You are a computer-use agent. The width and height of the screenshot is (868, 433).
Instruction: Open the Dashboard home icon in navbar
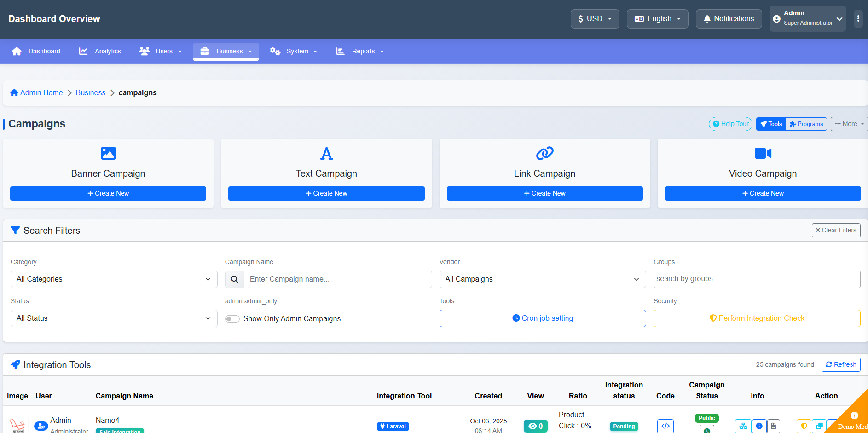coord(17,51)
